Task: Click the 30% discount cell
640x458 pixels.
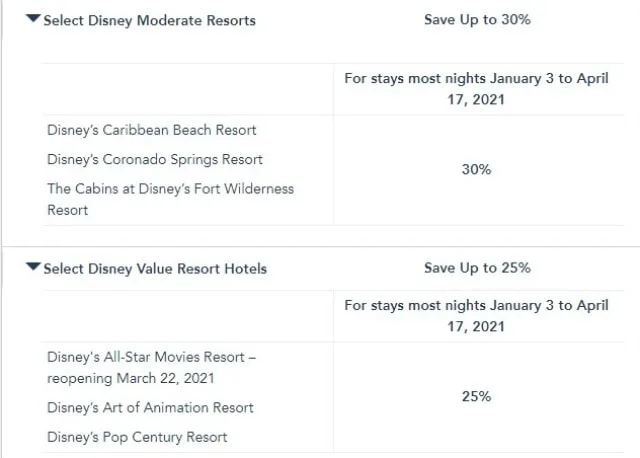Action: (x=476, y=169)
